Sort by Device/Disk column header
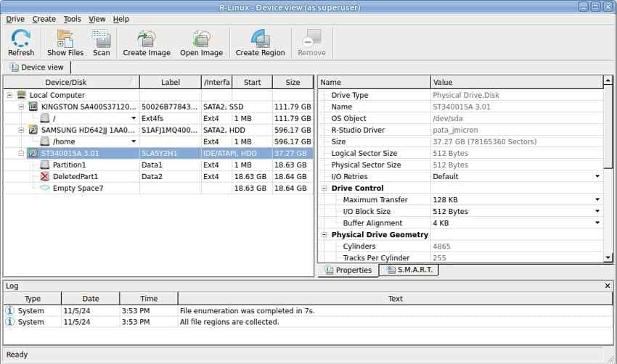The width and height of the screenshot is (617, 364). coord(71,82)
